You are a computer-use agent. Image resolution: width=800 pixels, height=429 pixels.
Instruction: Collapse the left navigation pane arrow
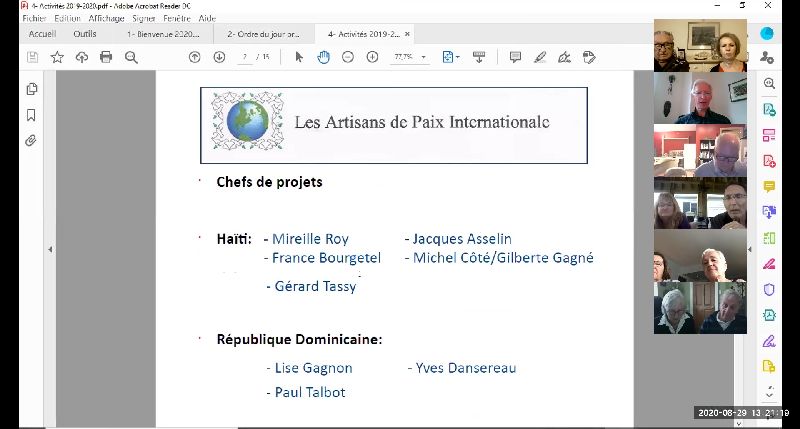coord(50,249)
